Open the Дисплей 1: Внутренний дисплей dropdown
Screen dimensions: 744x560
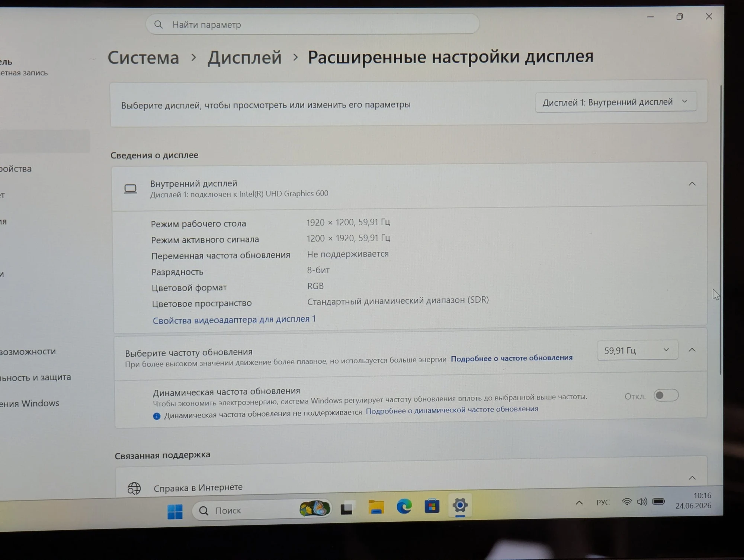point(616,102)
